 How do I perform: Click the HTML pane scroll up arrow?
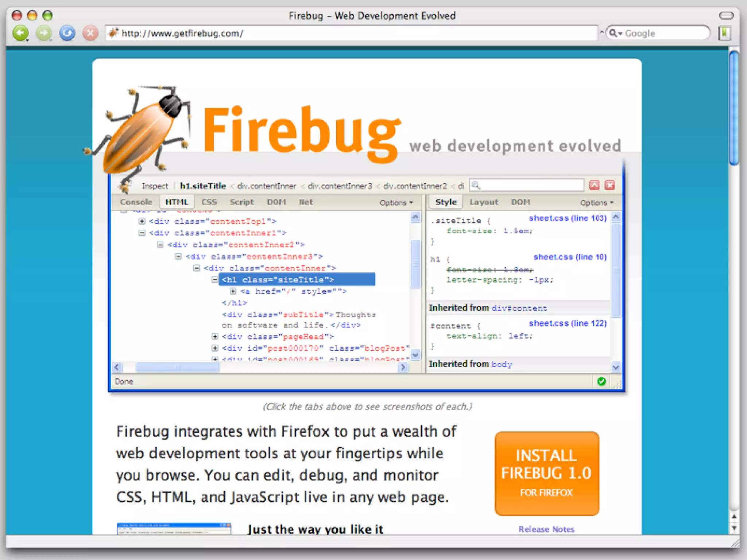click(415, 218)
